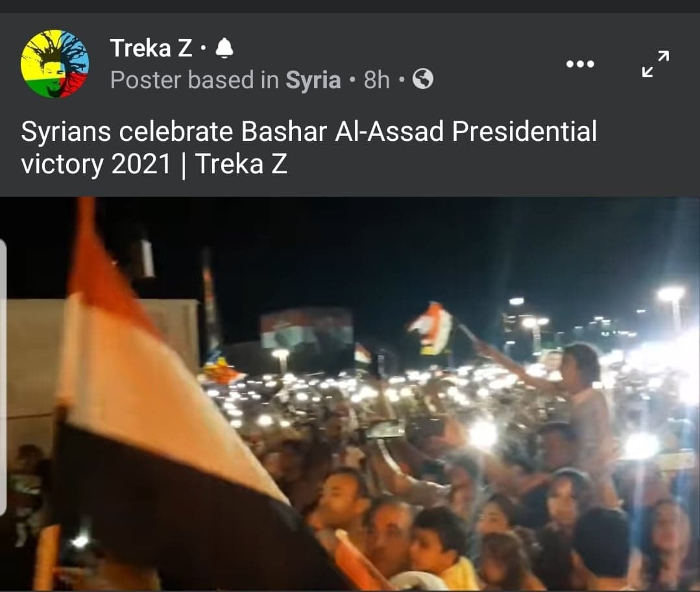
Task: Toggle the notification bell next to Treka Z
Action: (224, 48)
